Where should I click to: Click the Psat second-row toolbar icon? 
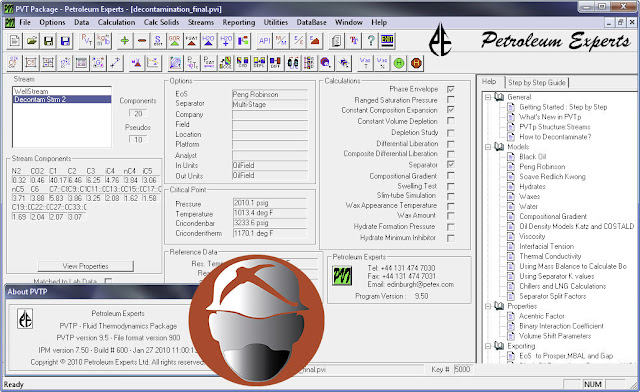(209, 63)
